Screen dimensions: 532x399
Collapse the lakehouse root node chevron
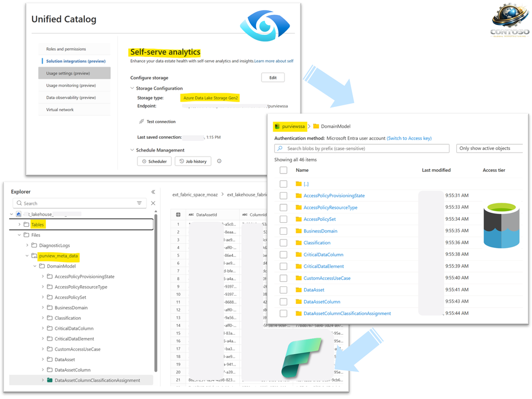[x=12, y=214]
